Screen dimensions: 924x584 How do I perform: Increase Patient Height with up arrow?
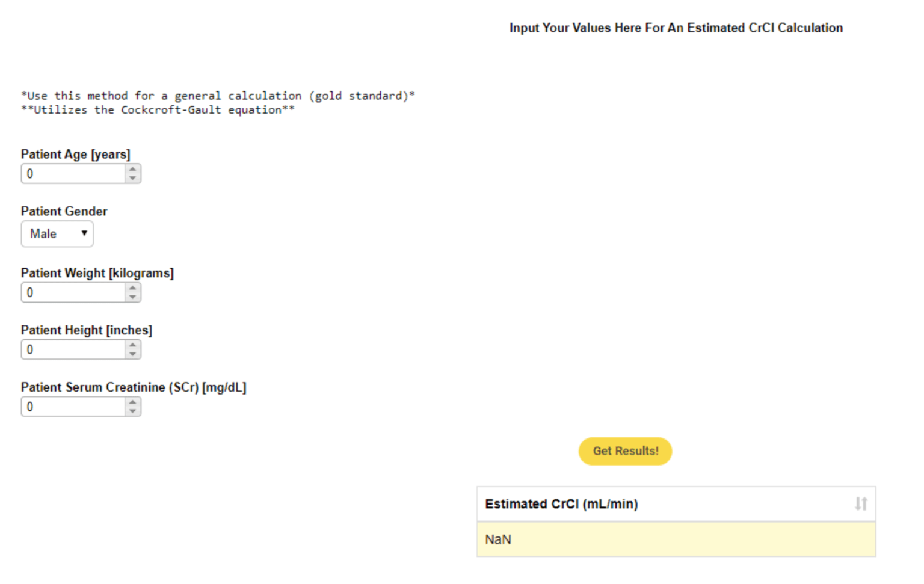(133, 345)
